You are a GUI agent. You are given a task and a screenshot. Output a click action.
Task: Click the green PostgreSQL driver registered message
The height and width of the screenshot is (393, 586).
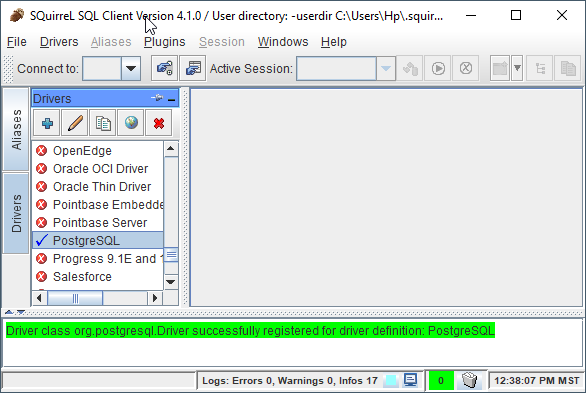pyautogui.click(x=250, y=331)
